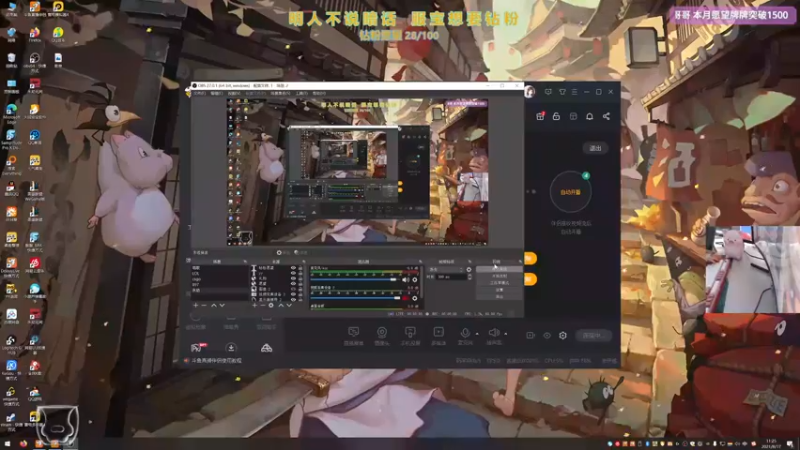Image resolution: width=800 pixels, height=450 pixels.
Task: Expand microphone options arrow in Douyu bar
Action: [x=477, y=334]
